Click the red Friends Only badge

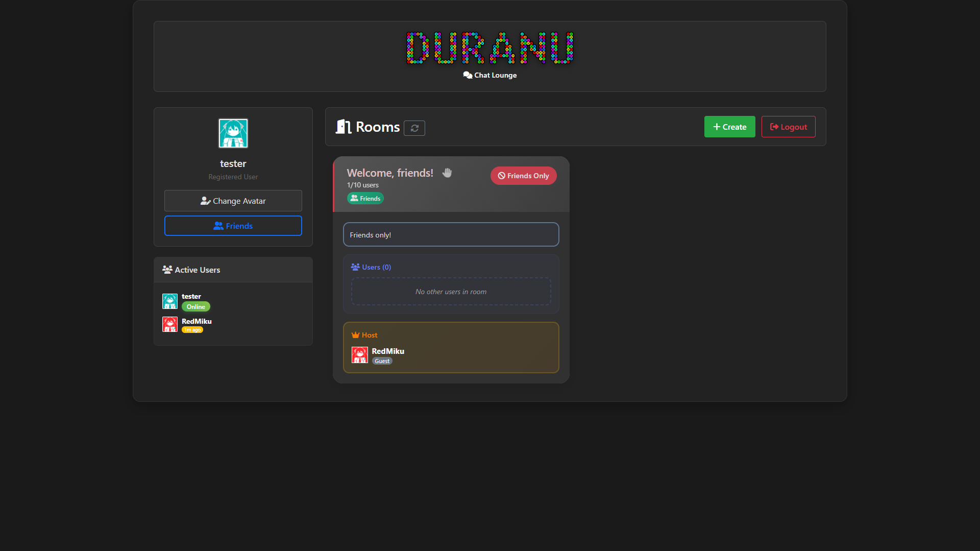point(523,176)
